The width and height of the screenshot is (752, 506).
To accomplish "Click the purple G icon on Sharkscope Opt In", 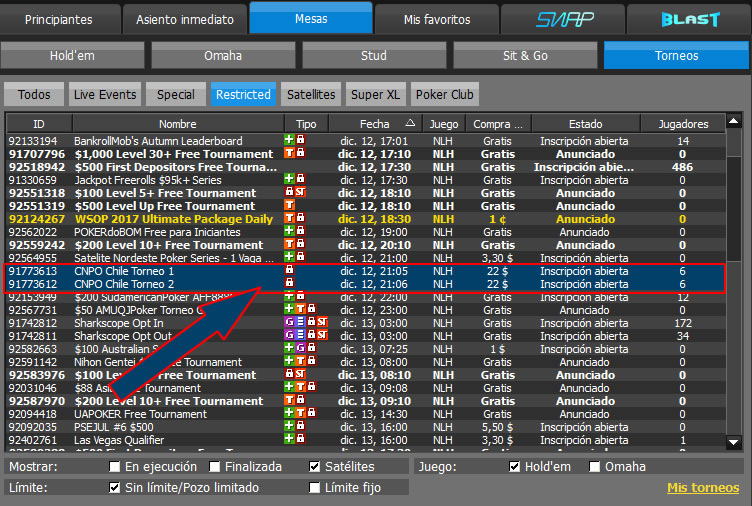I will coord(289,323).
